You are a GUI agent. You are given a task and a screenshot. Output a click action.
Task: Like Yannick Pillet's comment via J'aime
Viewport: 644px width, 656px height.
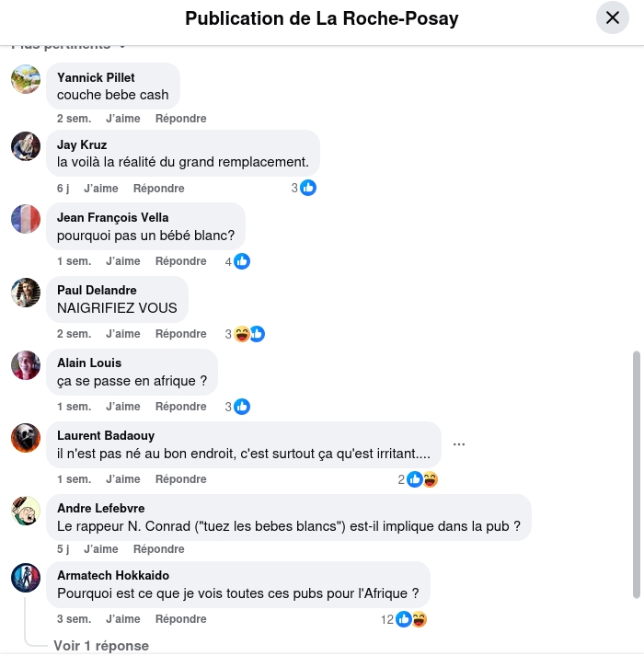click(123, 119)
